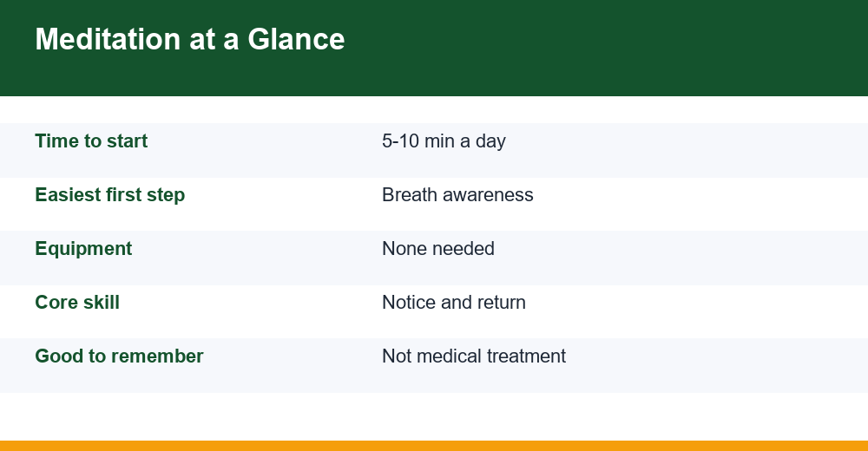Click the 'Not medical treatment' value

[x=474, y=356]
